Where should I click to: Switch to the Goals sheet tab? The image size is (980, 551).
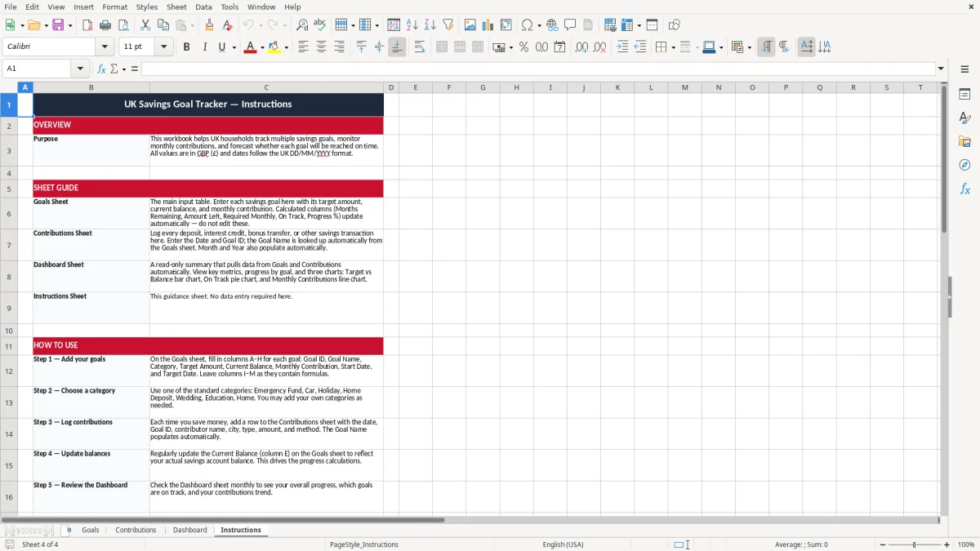pyautogui.click(x=91, y=530)
